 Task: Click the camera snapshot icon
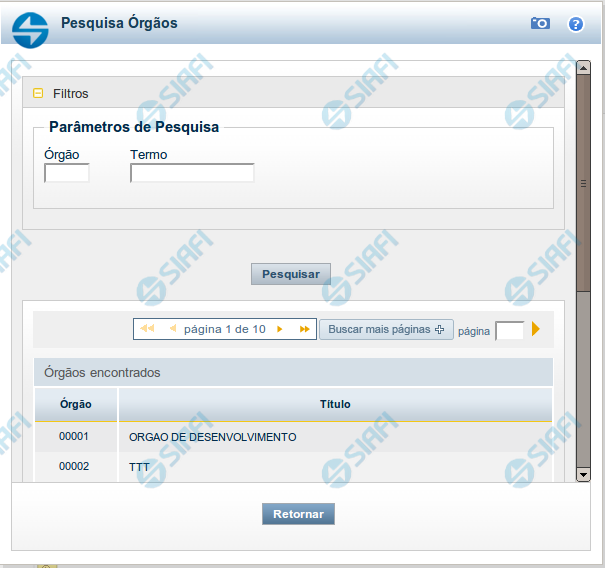pyautogui.click(x=540, y=23)
